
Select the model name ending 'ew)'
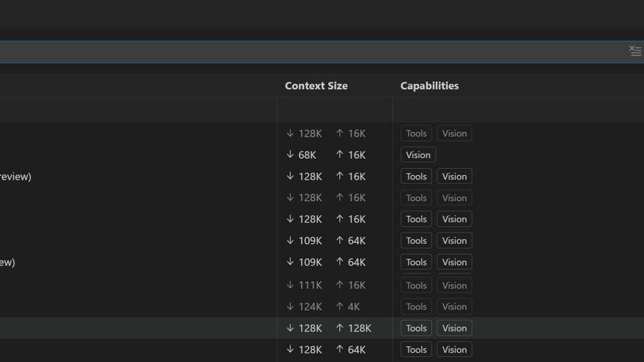7,263
